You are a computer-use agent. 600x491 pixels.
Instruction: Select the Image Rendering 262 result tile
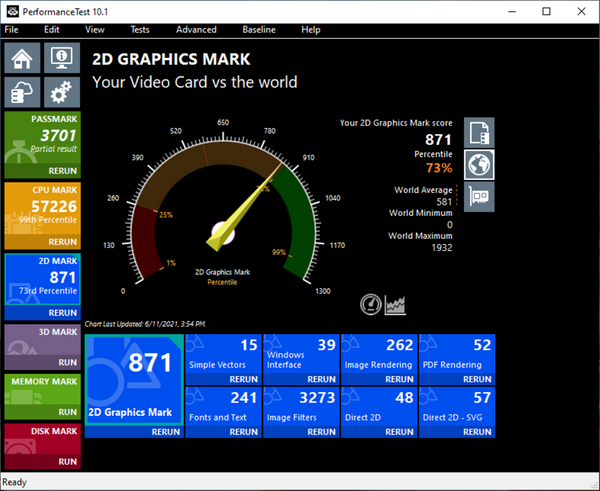coord(379,354)
